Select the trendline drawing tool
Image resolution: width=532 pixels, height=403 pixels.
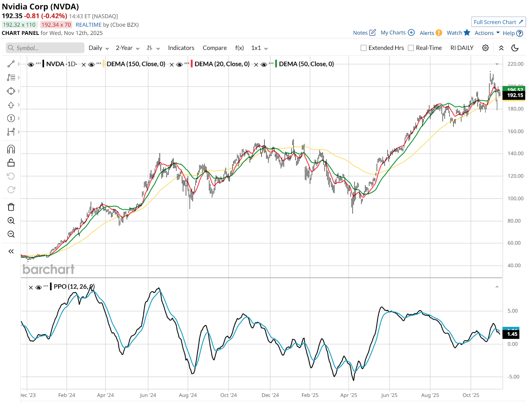pyautogui.click(x=11, y=64)
